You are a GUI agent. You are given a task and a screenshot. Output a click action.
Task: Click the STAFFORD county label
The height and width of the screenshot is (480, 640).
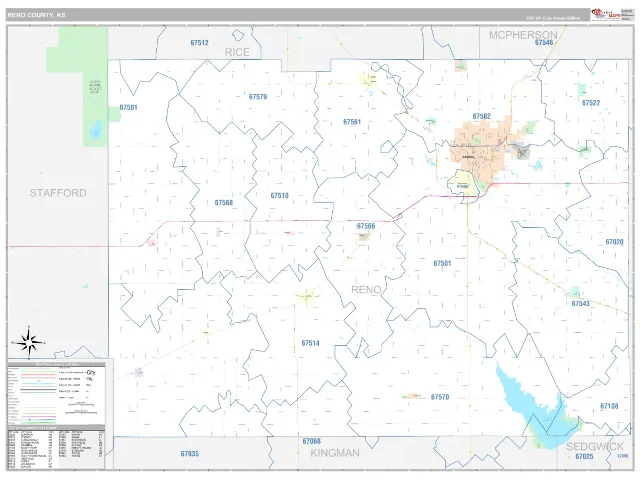coord(58,193)
